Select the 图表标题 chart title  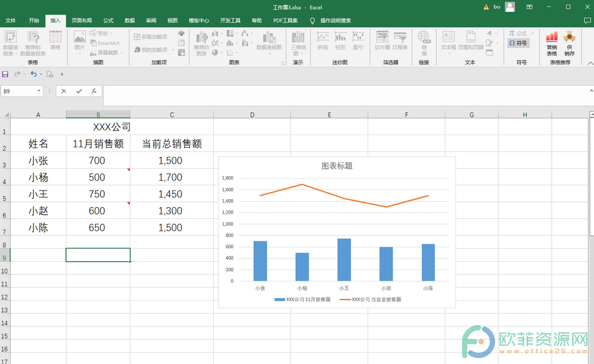click(x=337, y=166)
